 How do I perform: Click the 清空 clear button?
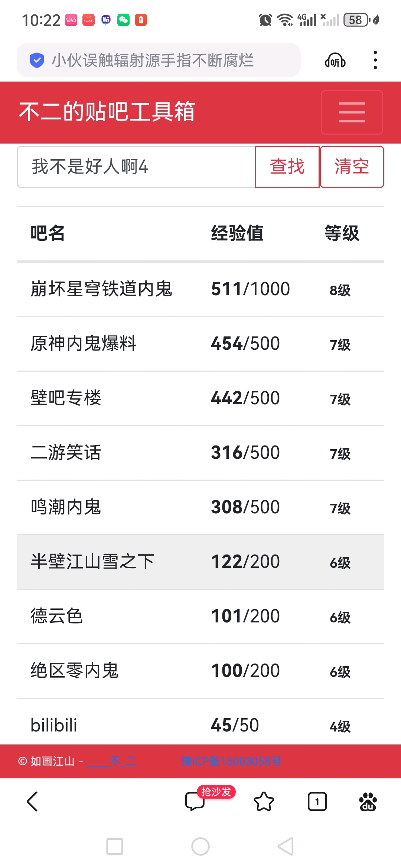coord(352,167)
